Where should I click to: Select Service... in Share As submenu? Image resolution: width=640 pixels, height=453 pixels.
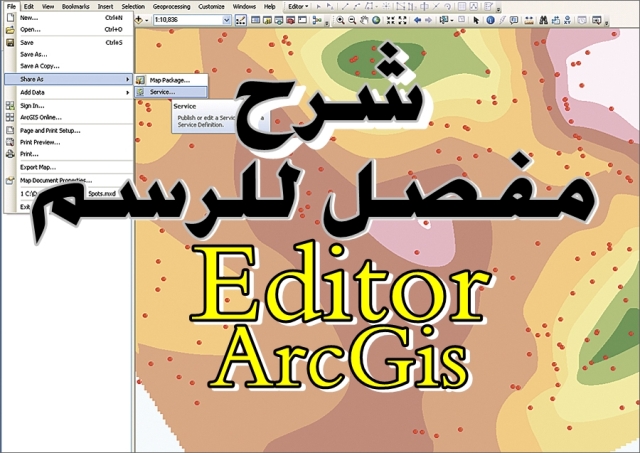[x=171, y=92]
